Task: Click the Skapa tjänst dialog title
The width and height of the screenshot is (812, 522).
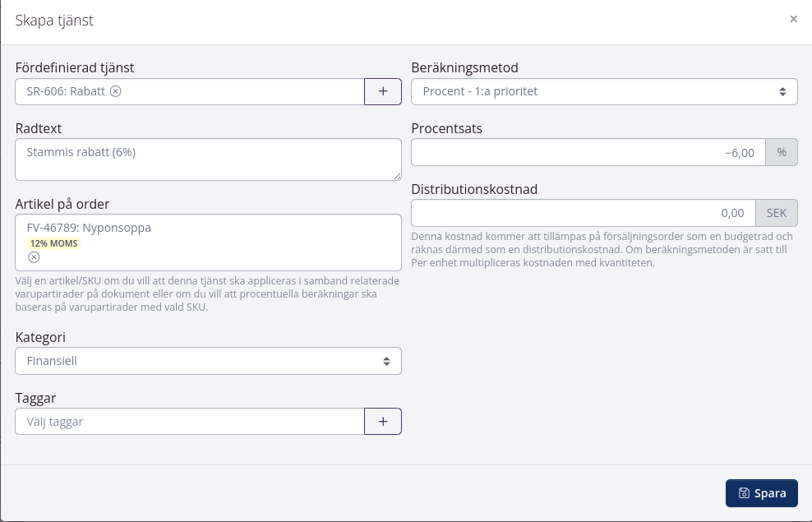Action: point(54,21)
